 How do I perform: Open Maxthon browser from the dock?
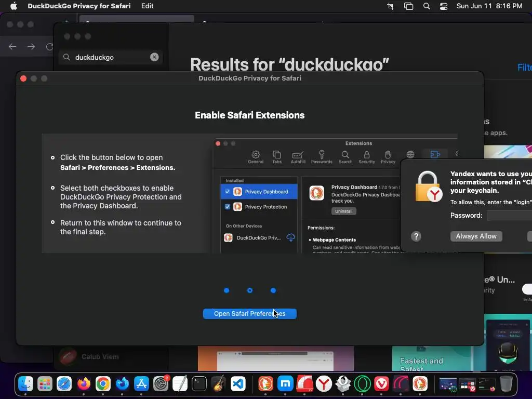coord(285,384)
